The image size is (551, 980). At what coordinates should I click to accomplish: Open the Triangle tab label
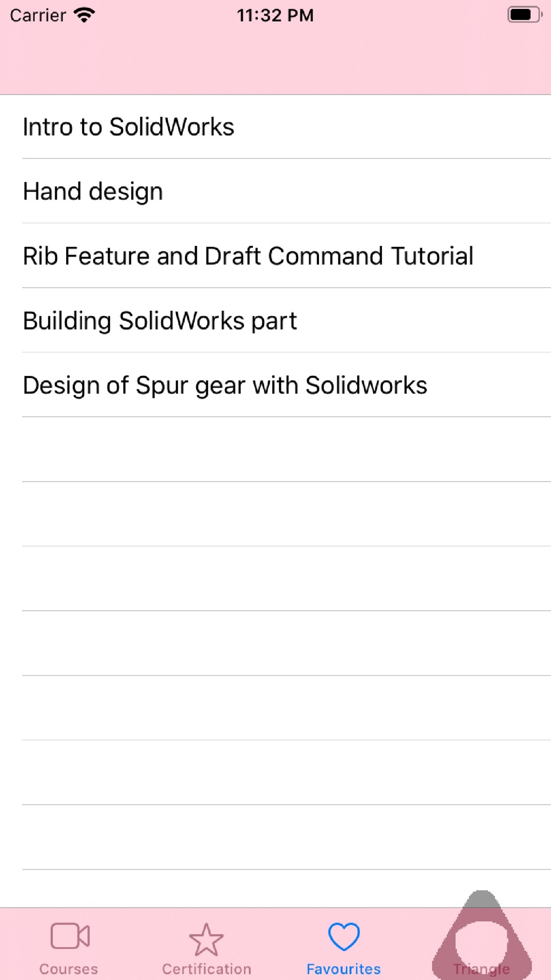click(482, 969)
